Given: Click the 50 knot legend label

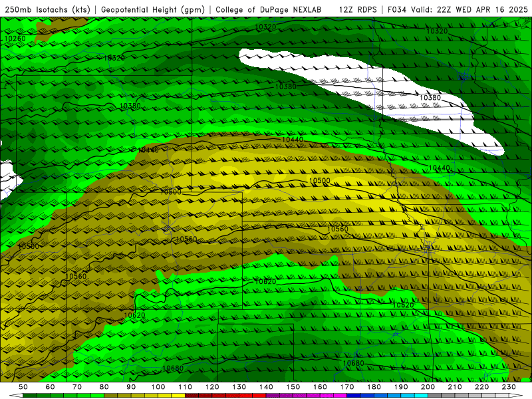Looking at the screenshot, I should (23, 387).
